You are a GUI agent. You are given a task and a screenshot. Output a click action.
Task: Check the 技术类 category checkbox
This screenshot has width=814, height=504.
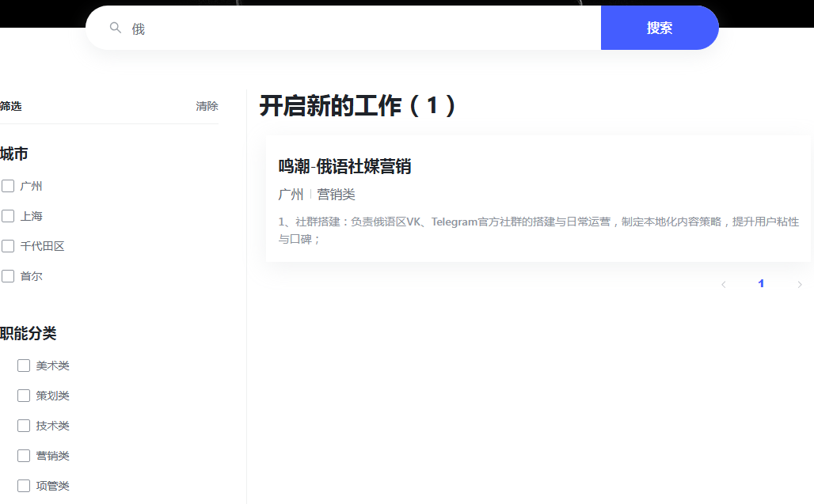(x=24, y=426)
